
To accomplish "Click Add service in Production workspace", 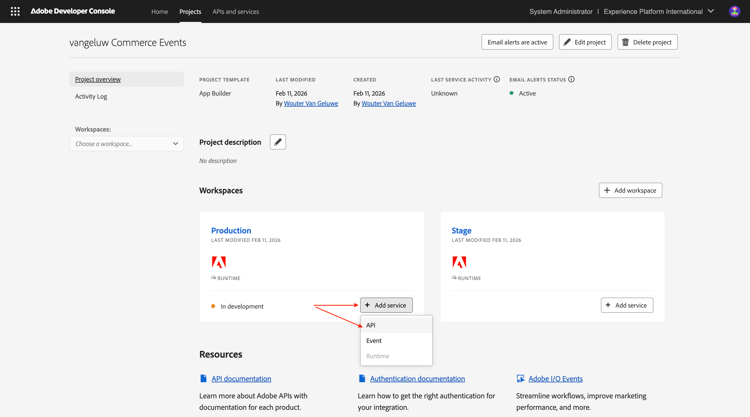I will 386,305.
